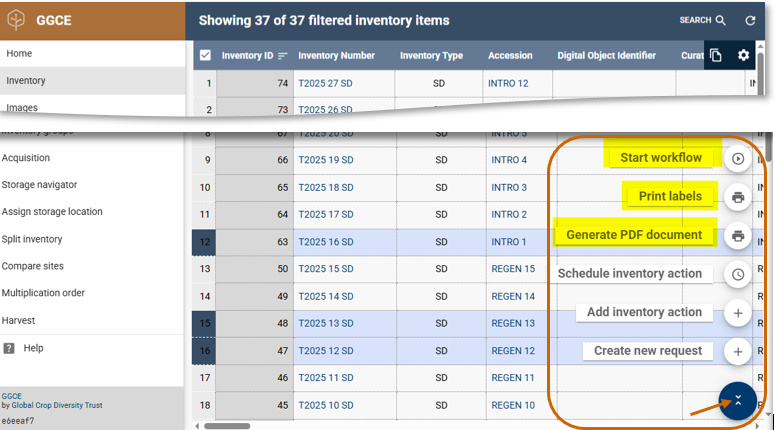Click the Add inventory action plus icon
This screenshot has height=430, width=775.
(738, 313)
